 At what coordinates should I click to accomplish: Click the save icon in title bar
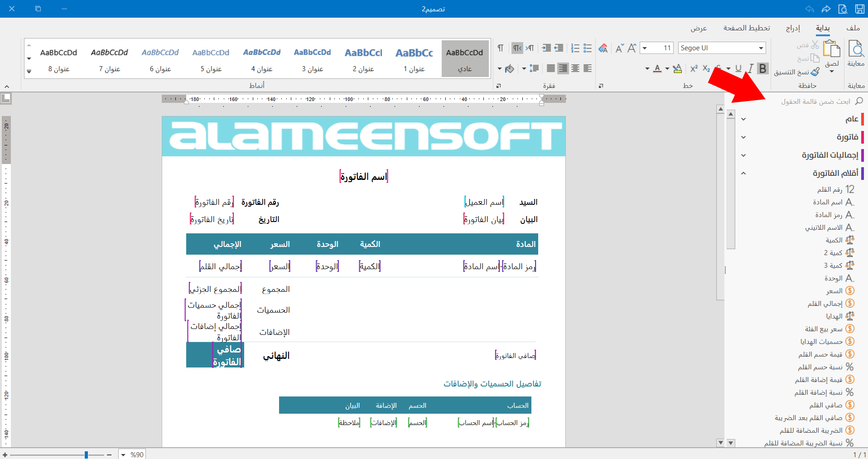859,9
